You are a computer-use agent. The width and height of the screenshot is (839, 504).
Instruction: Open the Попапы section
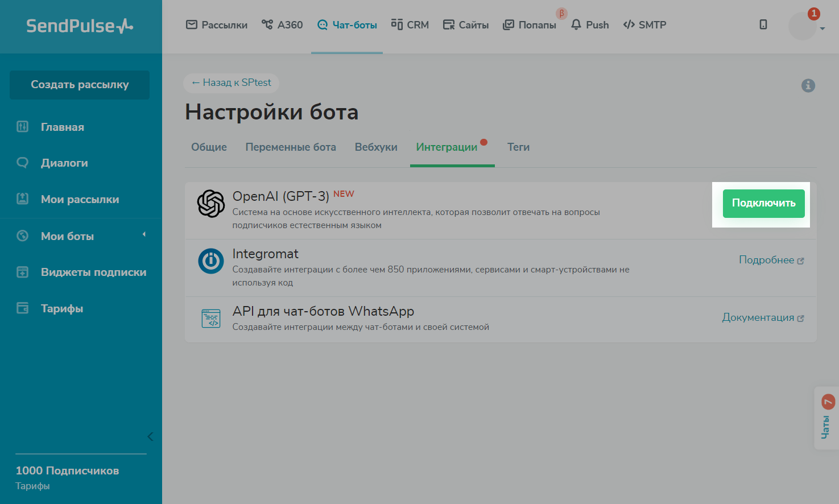click(530, 25)
